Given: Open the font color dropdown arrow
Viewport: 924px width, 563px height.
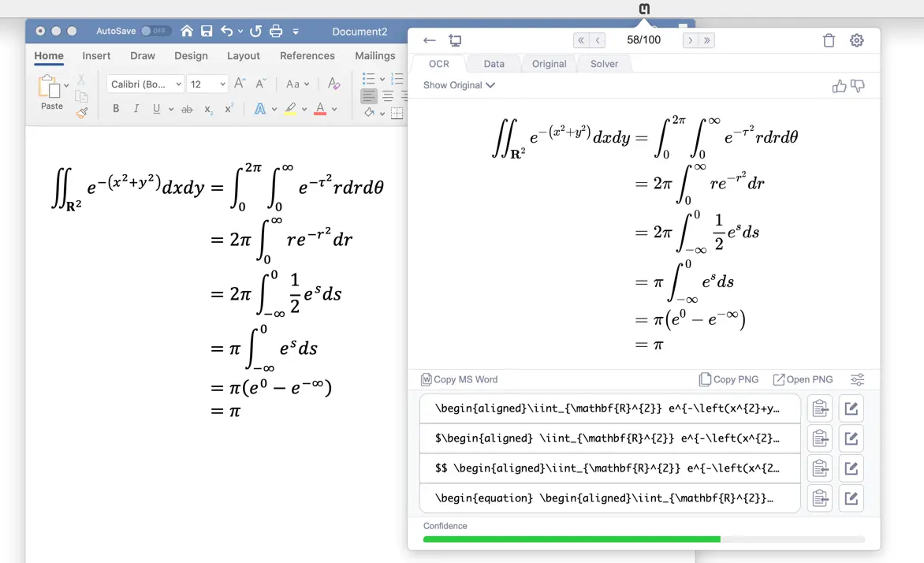Looking at the screenshot, I should point(334,109).
